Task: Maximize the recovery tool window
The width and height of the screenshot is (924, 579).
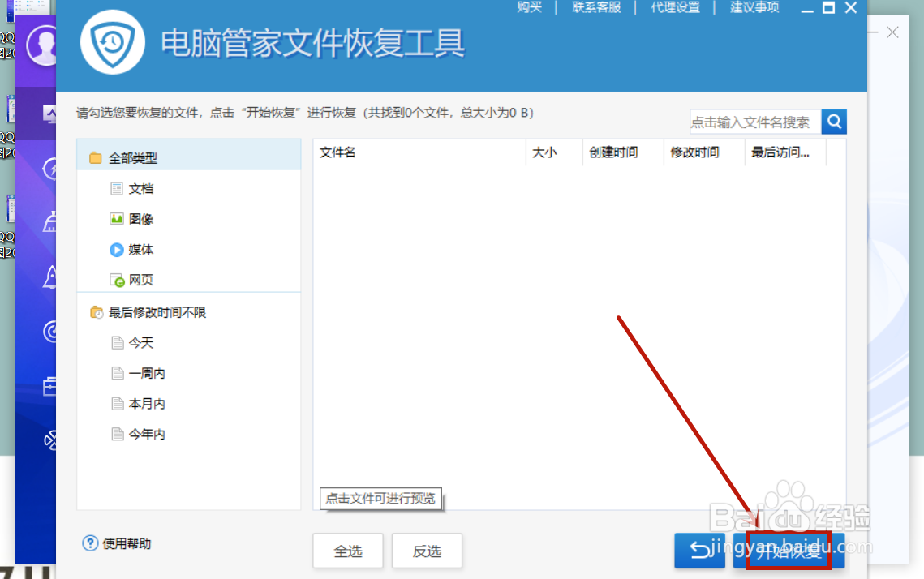Action: click(x=828, y=7)
